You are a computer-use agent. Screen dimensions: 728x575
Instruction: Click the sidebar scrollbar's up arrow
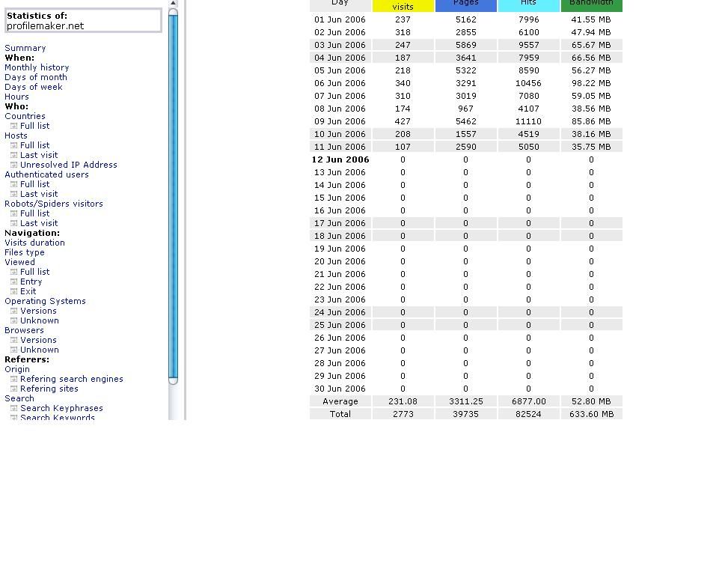(173, 3)
